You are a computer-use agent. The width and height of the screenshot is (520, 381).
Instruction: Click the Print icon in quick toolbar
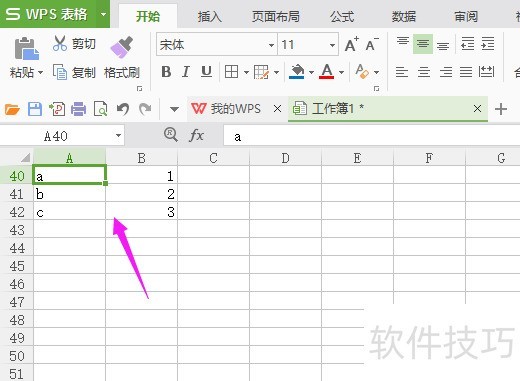[78, 109]
